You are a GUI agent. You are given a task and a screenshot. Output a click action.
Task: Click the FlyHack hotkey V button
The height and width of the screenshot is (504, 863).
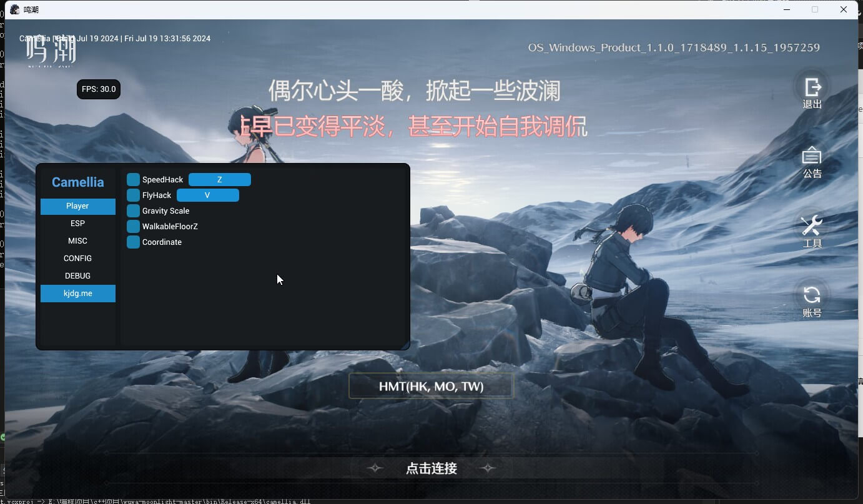click(x=207, y=195)
